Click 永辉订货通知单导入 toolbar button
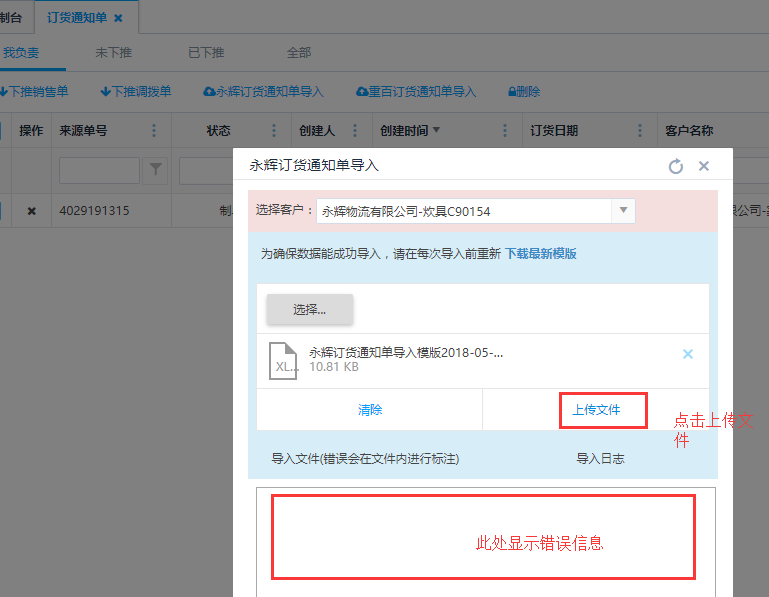 (264, 92)
